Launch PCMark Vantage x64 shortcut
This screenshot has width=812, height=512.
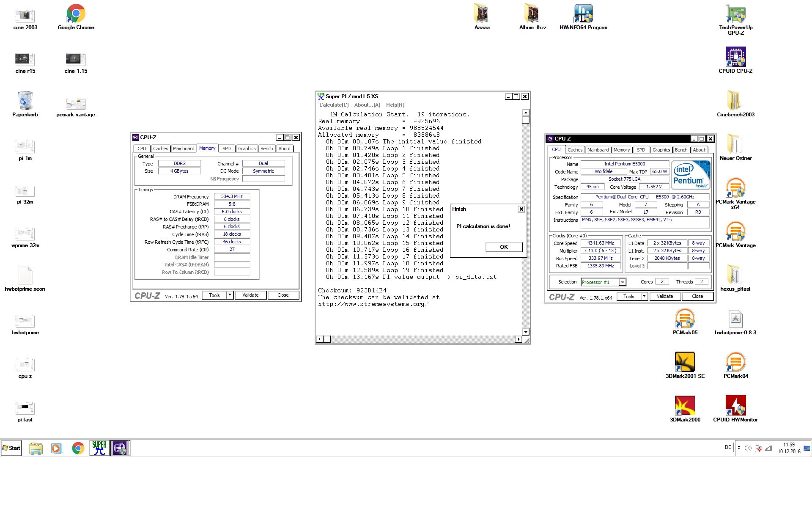[x=736, y=194]
